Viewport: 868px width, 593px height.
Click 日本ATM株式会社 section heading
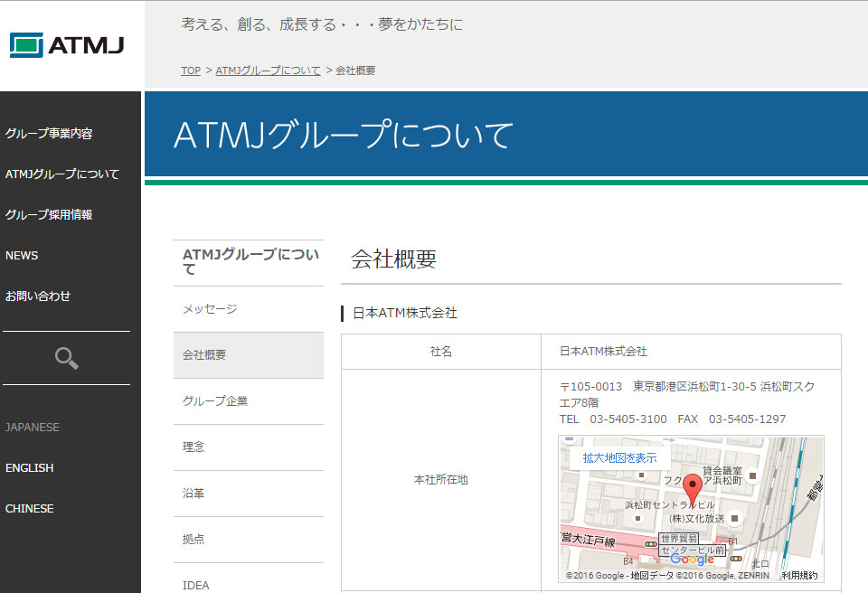coord(405,314)
